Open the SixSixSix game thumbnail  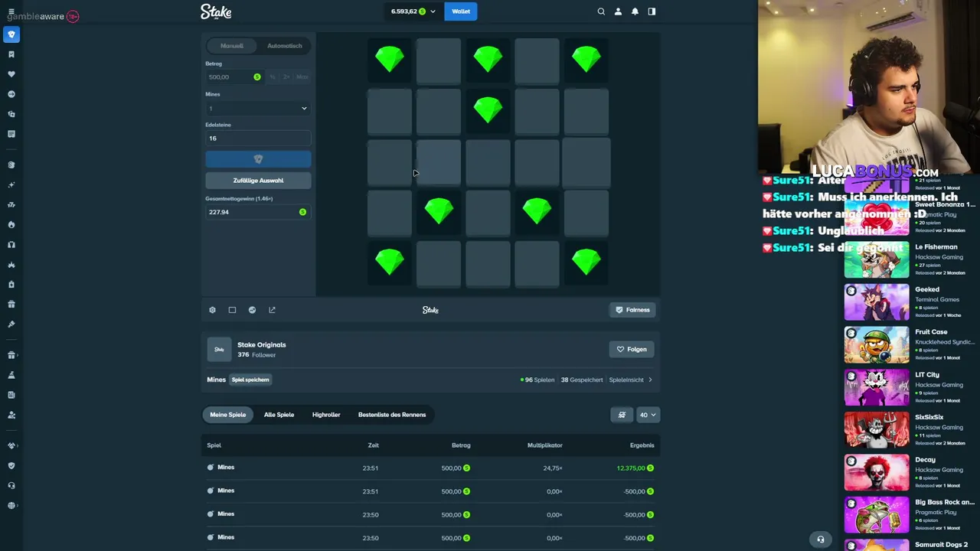point(877,429)
